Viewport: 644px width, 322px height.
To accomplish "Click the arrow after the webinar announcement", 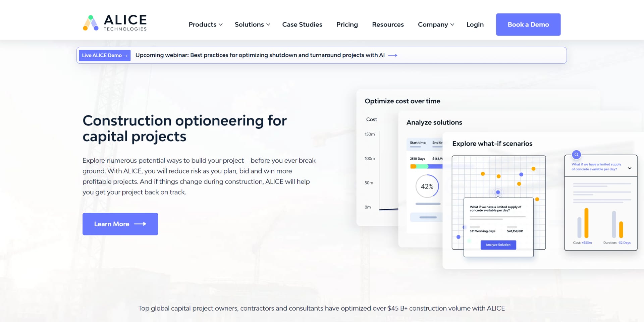I will coord(393,55).
